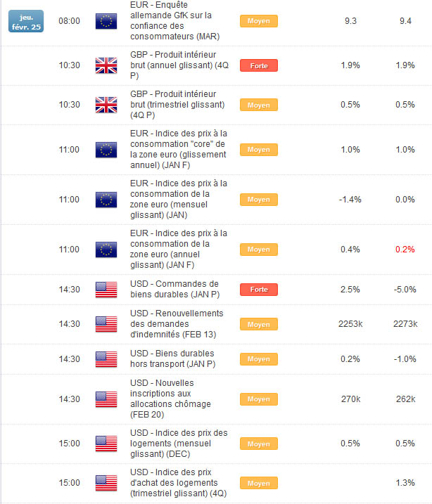Click the EU flag beside GfK consumer confidence
This screenshot has height=504, width=432.
click(106, 21)
